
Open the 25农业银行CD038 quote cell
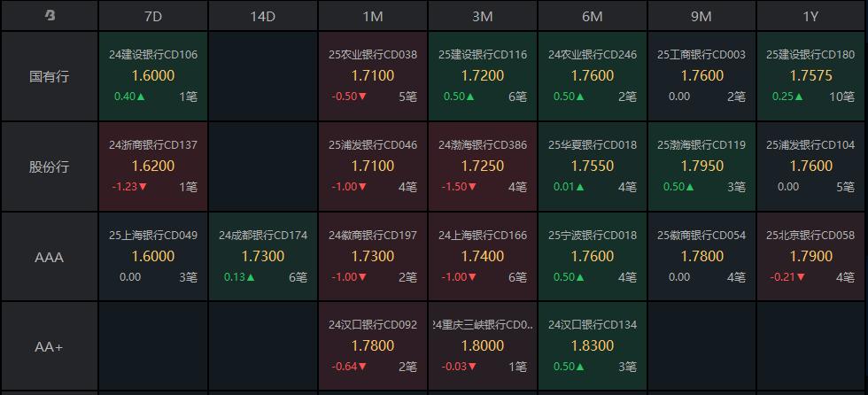point(373,76)
